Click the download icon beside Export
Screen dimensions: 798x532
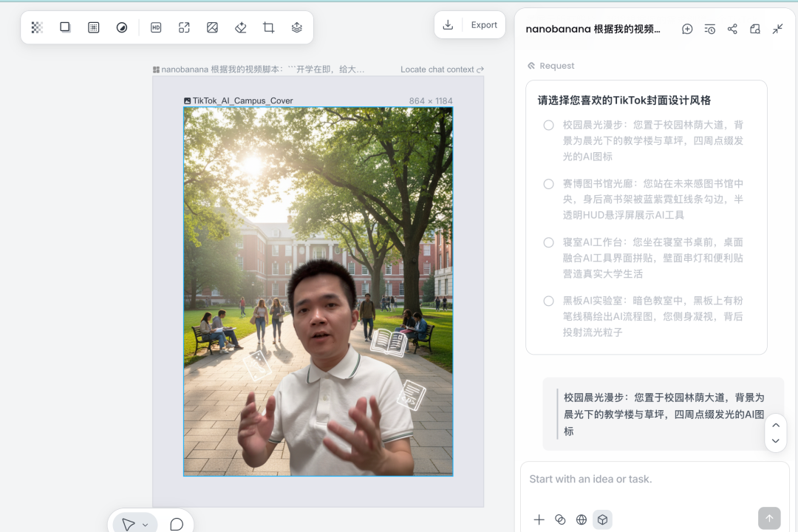tap(448, 25)
